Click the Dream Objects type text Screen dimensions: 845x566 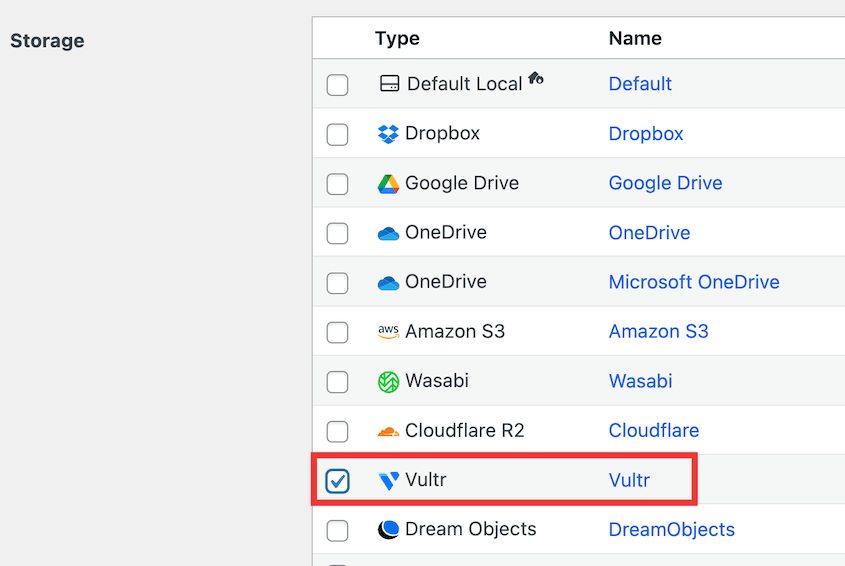(470, 529)
